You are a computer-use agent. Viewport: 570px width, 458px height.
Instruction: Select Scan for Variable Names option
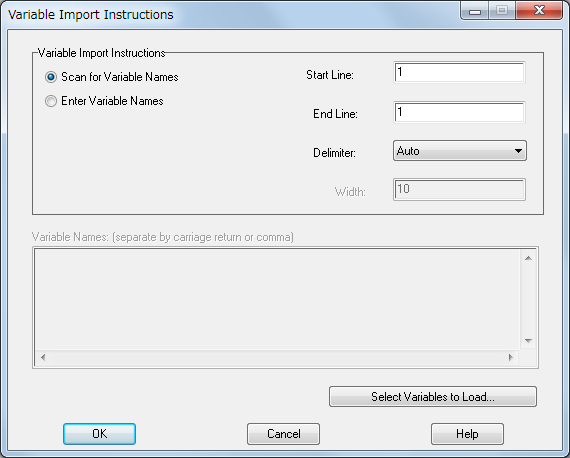coord(51,77)
